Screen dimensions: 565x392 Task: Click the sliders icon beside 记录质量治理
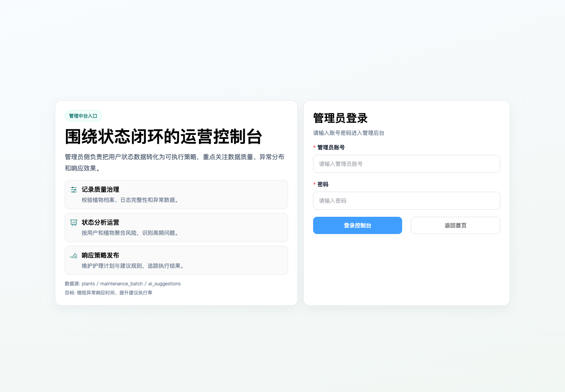tap(74, 190)
